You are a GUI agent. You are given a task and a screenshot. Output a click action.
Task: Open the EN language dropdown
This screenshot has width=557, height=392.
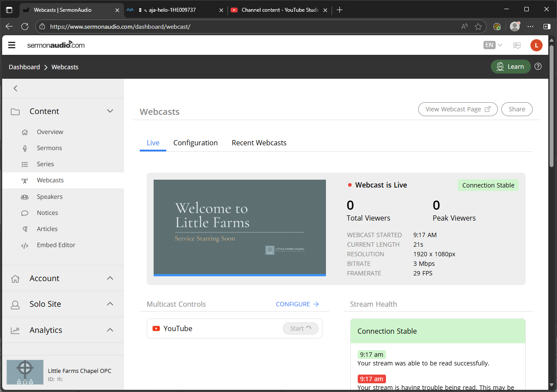[493, 45]
